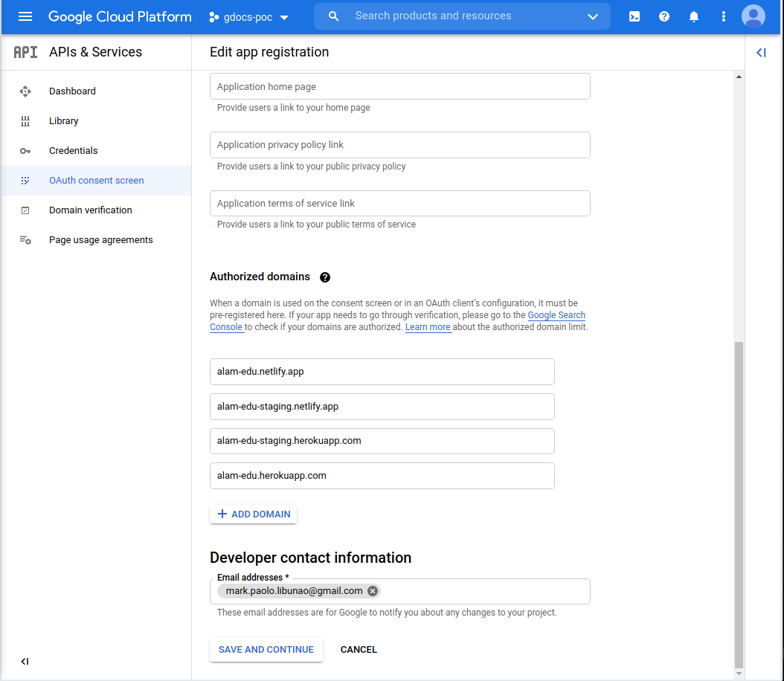Image resolution: width=784 pixels, height=681 pixels.
Task: Click the APIs & Services heading
Action: 95,52
